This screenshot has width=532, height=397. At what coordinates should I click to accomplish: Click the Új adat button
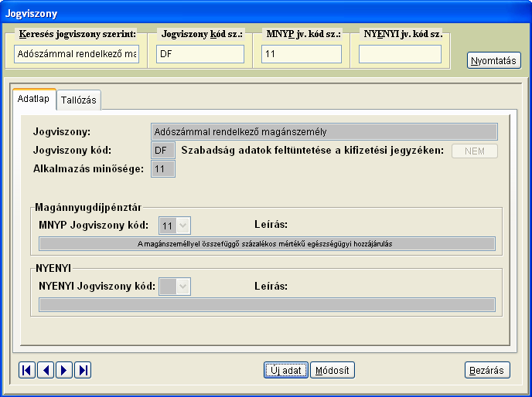(286, 370)
